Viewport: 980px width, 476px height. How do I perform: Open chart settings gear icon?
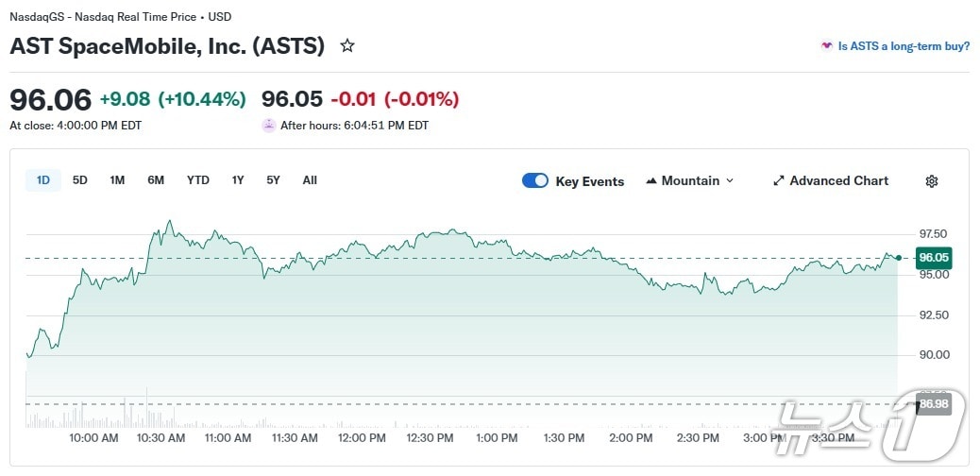click(931, 181)
